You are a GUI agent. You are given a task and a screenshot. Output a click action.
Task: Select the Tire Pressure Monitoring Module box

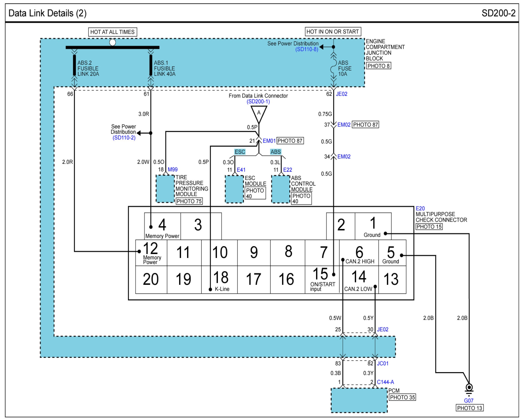coord(165,189)
